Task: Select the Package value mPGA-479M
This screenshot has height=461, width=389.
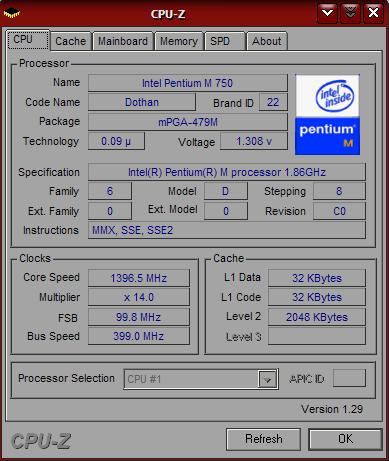Action: [x=188, y=122]
